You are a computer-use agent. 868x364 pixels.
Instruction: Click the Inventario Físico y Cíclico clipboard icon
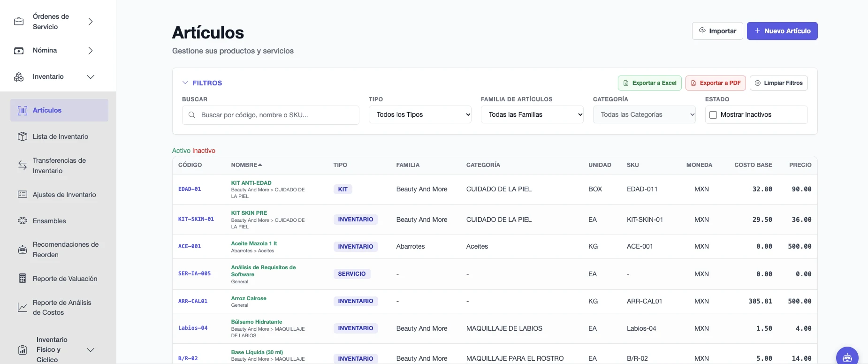pyautogui.click(x=23, y=350)
